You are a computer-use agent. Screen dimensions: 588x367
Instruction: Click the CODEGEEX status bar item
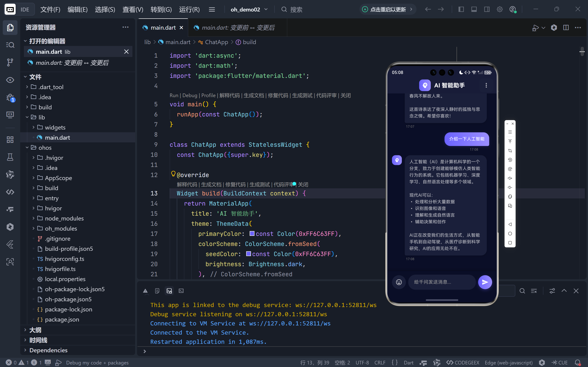click(x=463, y=362)
